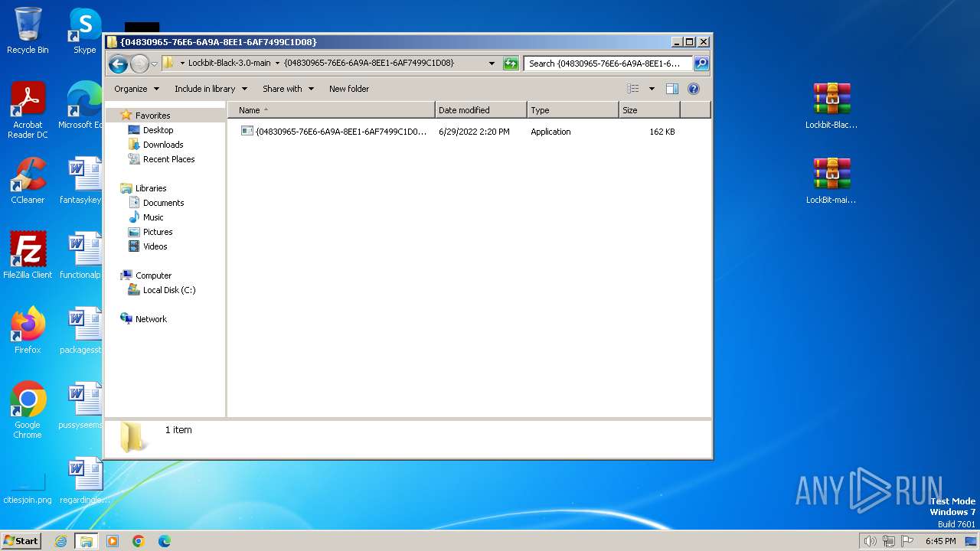Click the Action Center flag tray icon
Viewport: 980px width, 551px height.
907,541
